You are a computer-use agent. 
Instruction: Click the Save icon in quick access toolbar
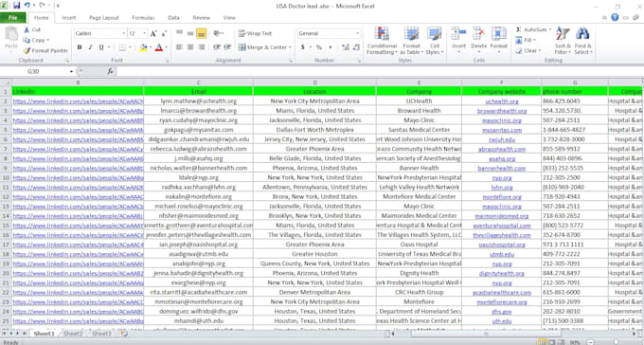pyautogui.click(x=16, y=6)
